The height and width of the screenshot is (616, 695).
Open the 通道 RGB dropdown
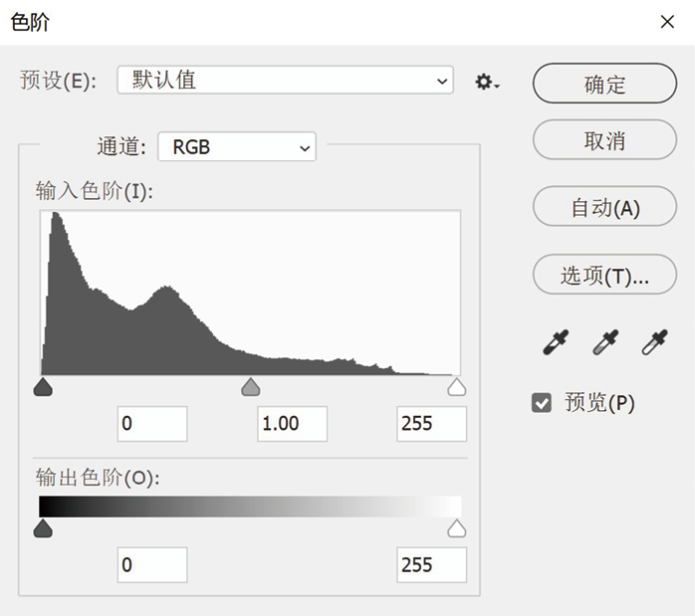pyautogui.click(x=237, y=146)
